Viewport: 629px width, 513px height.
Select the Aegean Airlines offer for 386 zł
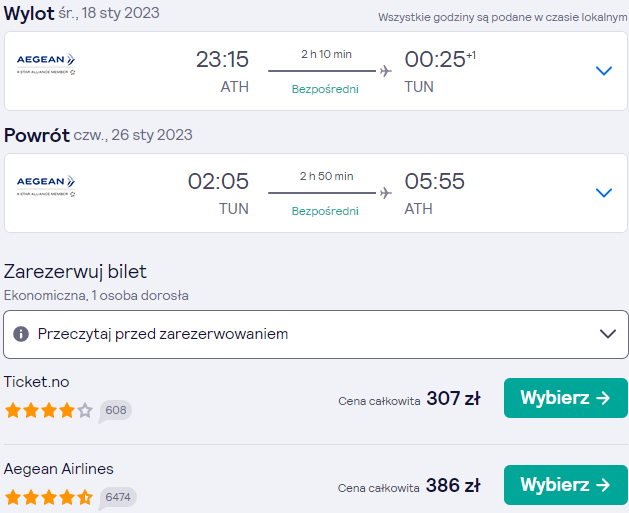click(566, 485)
